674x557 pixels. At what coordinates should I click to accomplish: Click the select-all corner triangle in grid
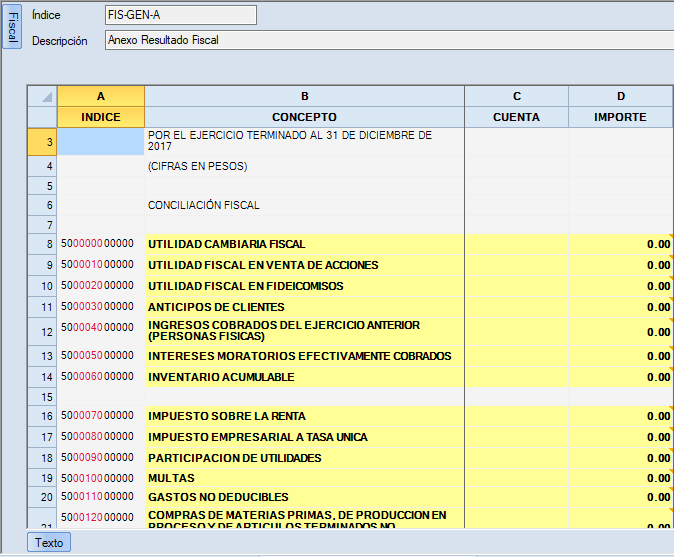[46, 97]
